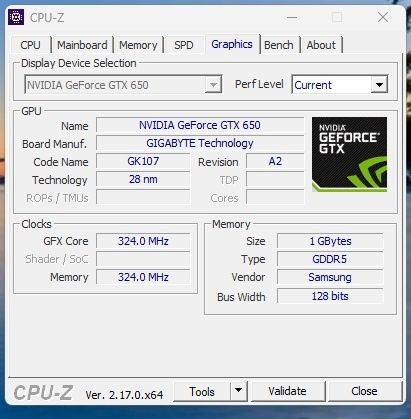
Task: Switch to the Bench tab
Action: [279, 45]
